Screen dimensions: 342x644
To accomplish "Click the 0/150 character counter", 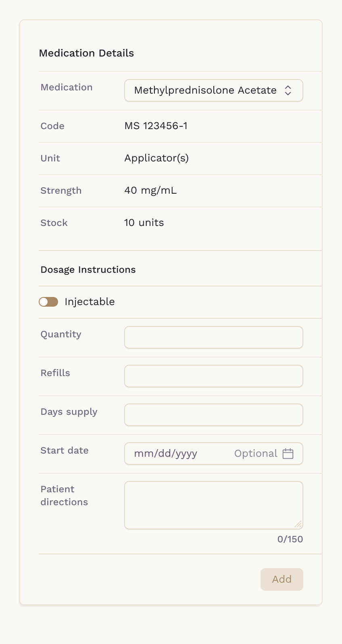I will (290, 539).
